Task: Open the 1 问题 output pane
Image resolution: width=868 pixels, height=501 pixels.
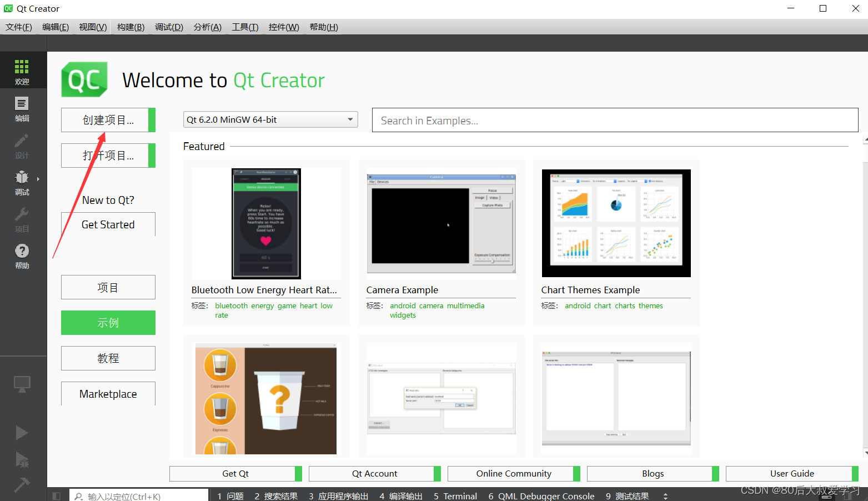Action: (230, 496)
